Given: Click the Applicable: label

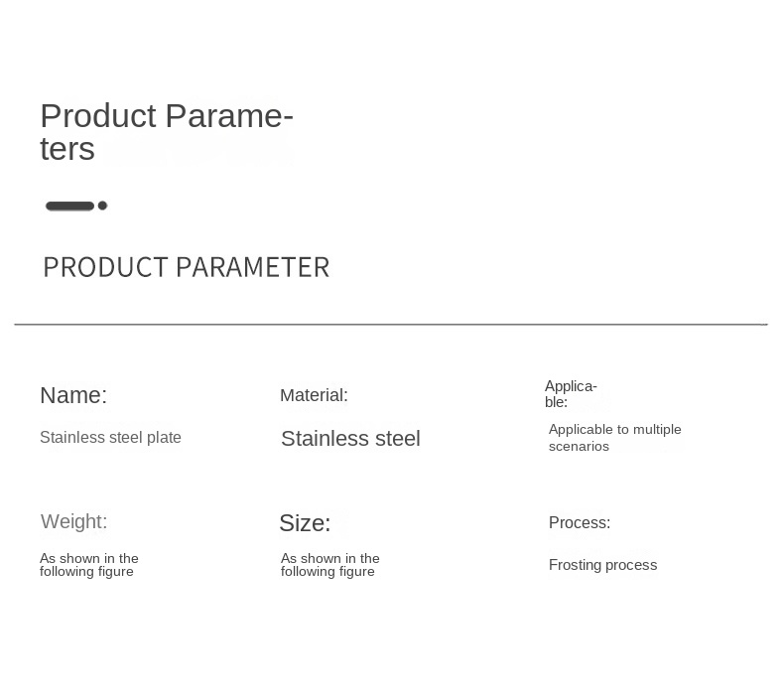Looking at the screenshot, I should pos(571,394).
